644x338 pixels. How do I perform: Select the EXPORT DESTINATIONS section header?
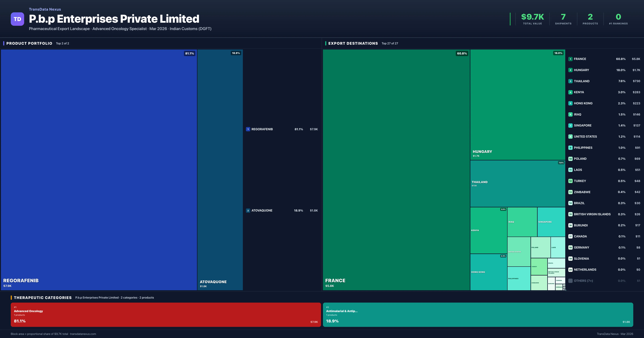point(353,43)
